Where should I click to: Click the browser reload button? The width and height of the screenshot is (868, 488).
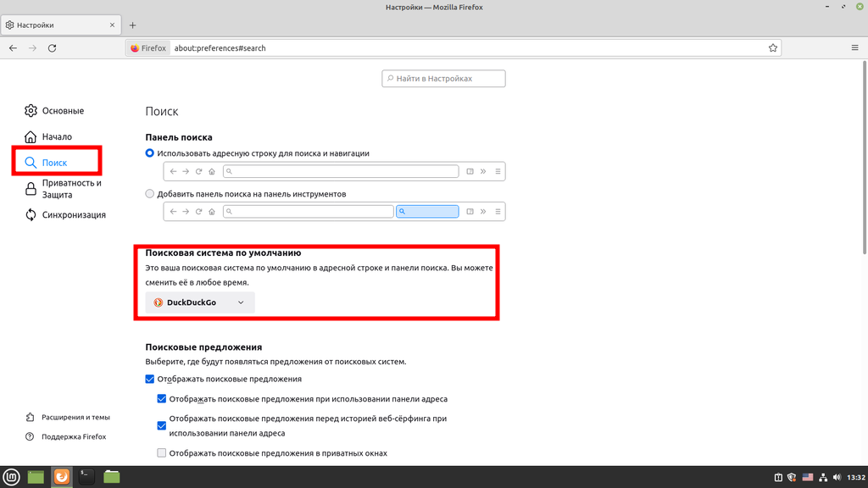[53, 48]
